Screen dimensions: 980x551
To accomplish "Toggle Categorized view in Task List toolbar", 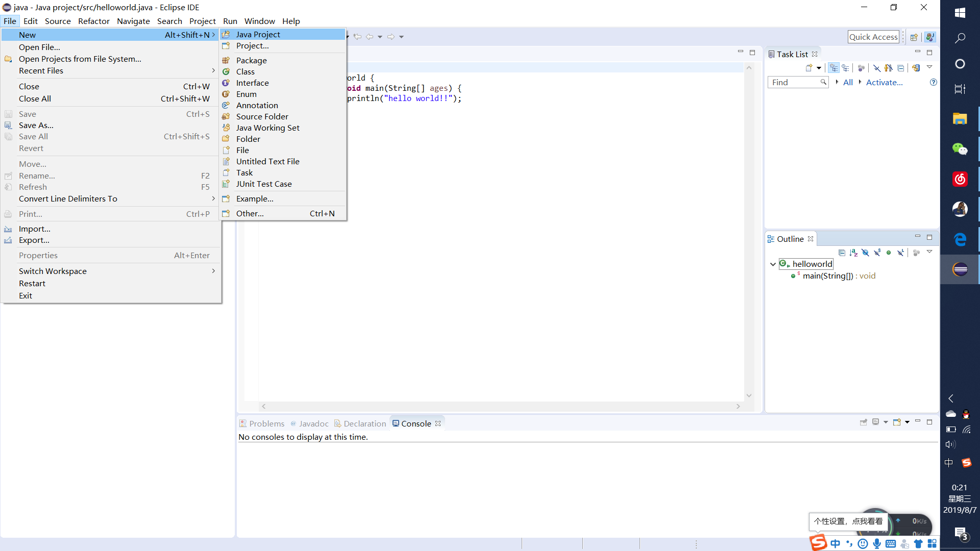I will 834,68.
